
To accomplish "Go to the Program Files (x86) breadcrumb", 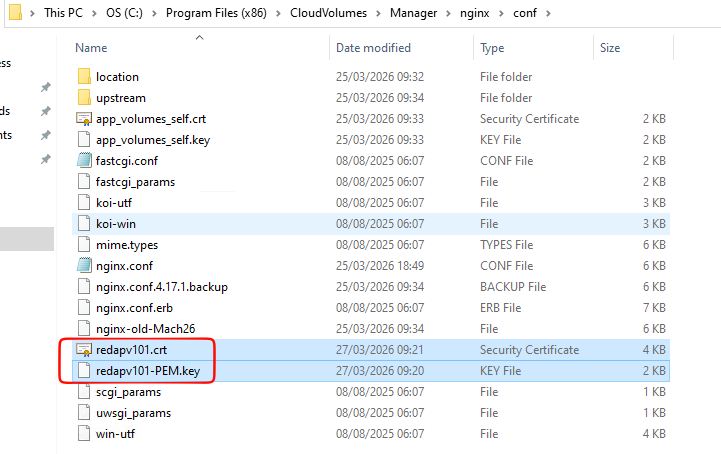I will tap(216, 13).
